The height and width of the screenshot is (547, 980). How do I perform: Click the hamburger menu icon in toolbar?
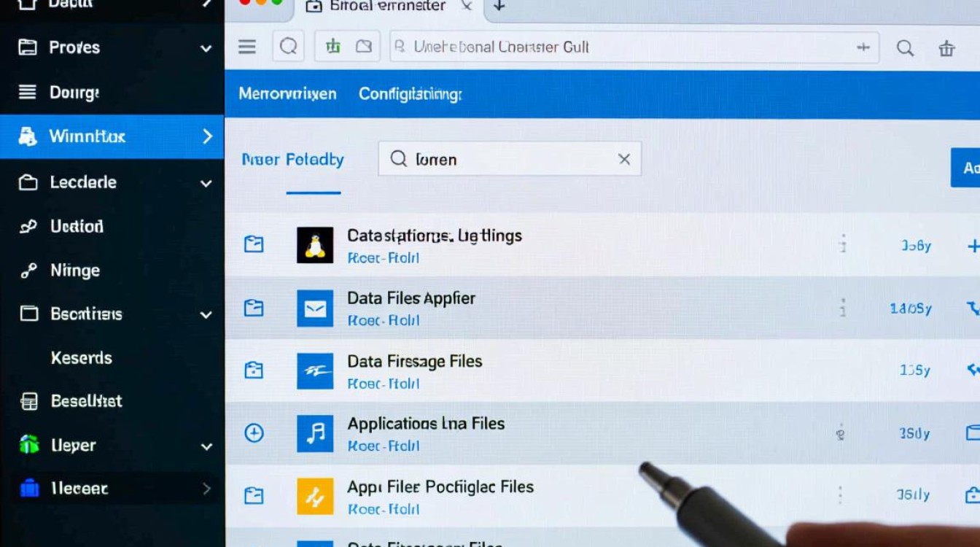coord(247,47)
